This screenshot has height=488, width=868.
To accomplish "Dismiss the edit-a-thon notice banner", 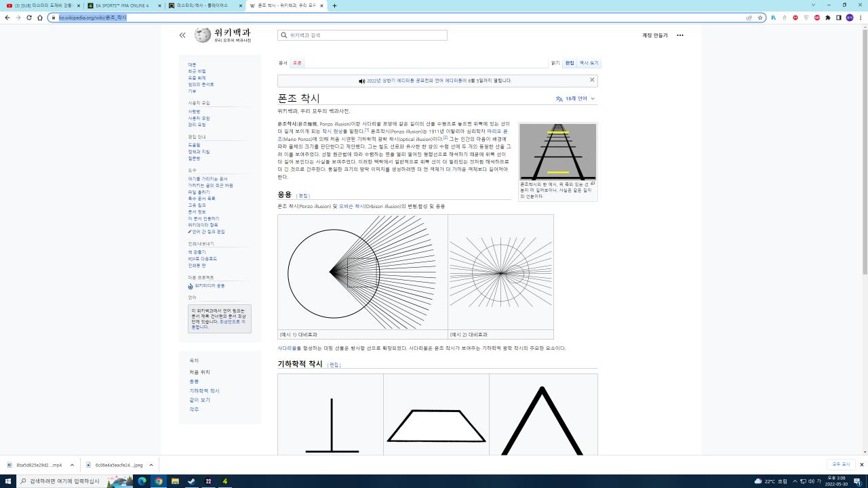I will (592, 80).
